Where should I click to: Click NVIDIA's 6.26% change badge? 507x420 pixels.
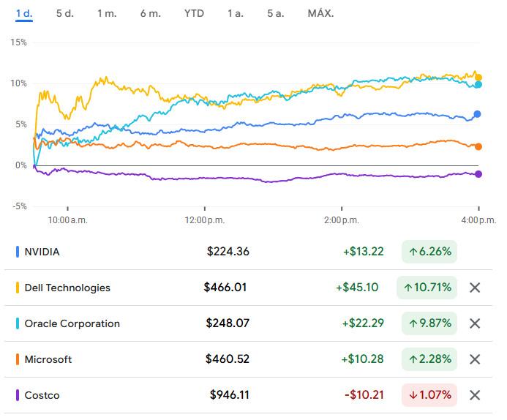click(429, 252)
